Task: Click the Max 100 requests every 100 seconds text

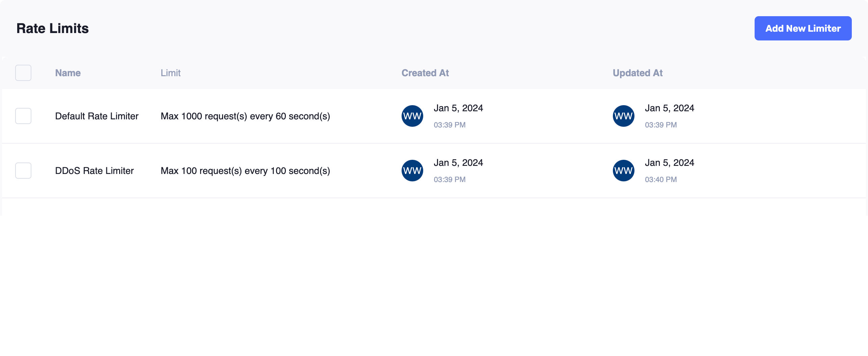Action: coord(245,171)
